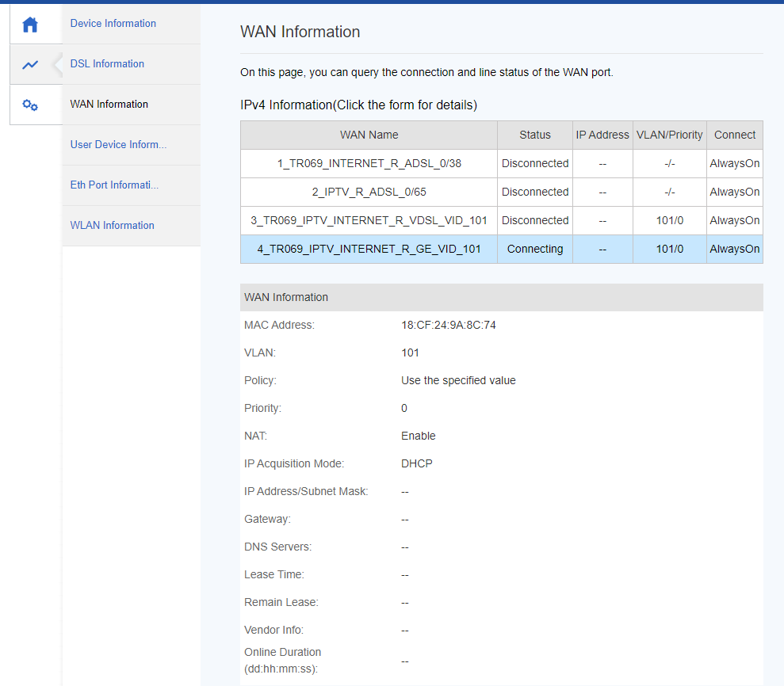Screen dimensions: 784x686
Task: Click the VLAN/Priority column header
Action: click(x=669, y=135)
